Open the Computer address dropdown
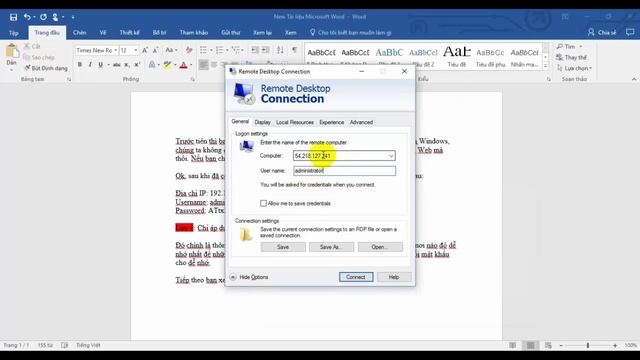This screenshot has height=360, width=640. (391, 156)
